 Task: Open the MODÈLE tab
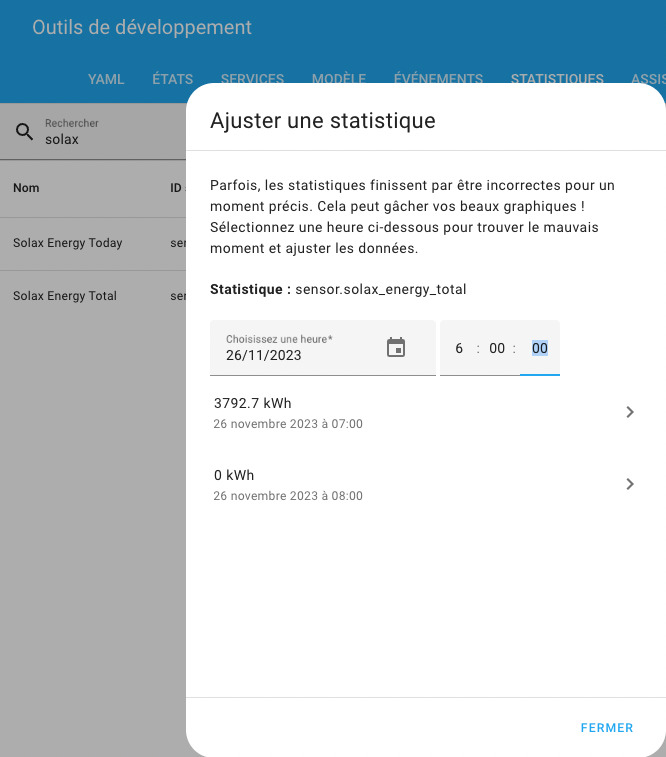339,78
